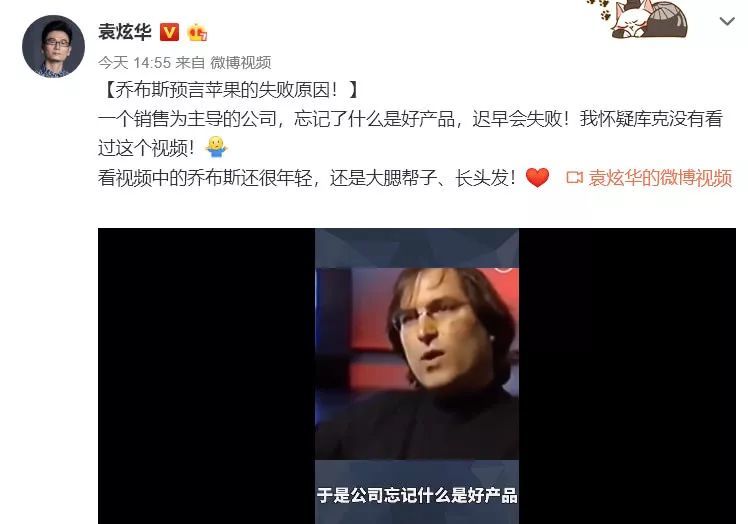
Task: Click the headline 【乔布斯预言苹果的失败原因!】
Action: pyautogui.click(x=229, y=90)
